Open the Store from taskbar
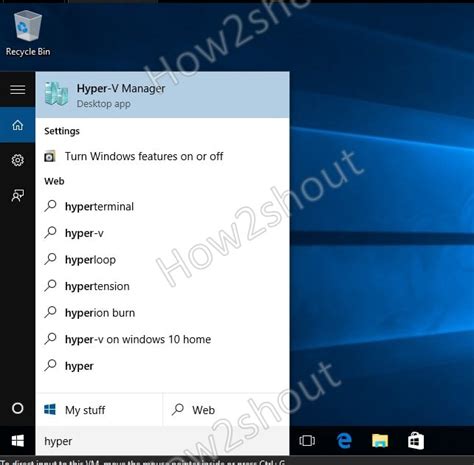Viewport: 474px width, 465px height. [416, 441]
